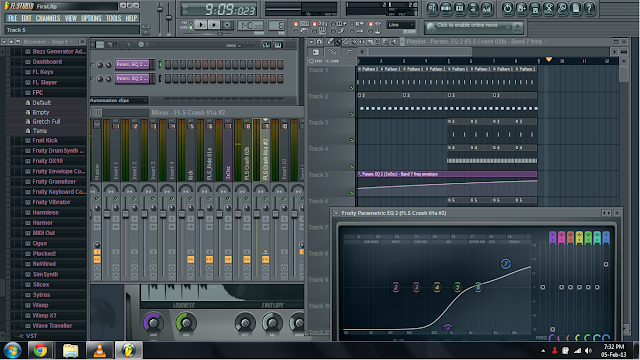Select the first Param. EQ 2 channel

[133, 64]
